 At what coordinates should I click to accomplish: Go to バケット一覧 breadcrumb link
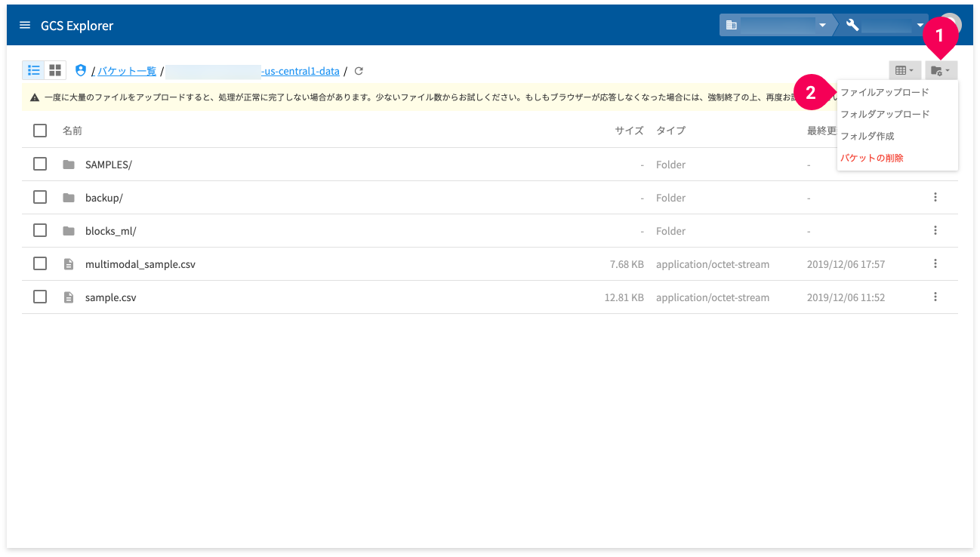point(127,71)
